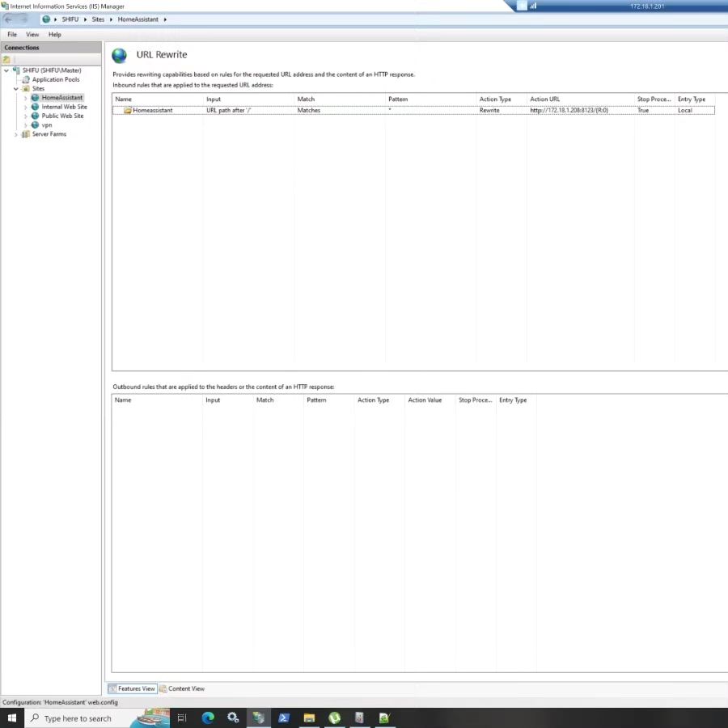Click the Application Pools gear icon
The height and width of the screenshot is (728, 728).
pyautogui.click(x=26, y=79)
